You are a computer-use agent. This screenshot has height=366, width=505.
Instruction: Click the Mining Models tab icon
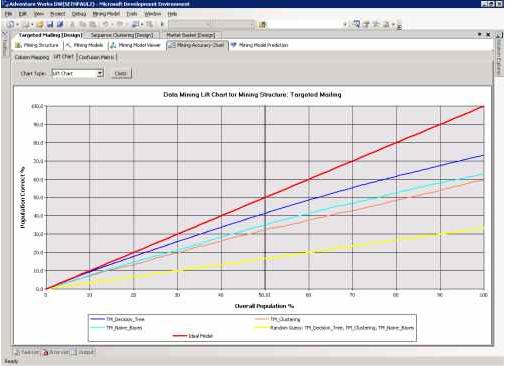click(x=69, y=45)
